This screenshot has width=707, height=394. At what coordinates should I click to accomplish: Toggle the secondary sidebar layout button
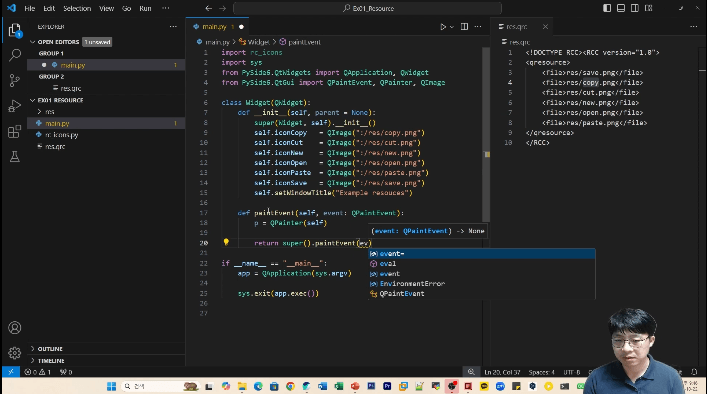(x=634, y=8)
